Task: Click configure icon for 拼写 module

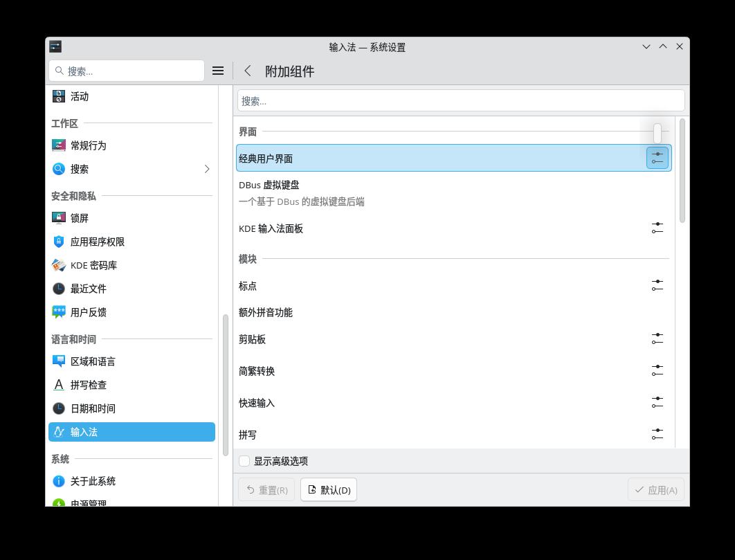Action: (657, 434)
